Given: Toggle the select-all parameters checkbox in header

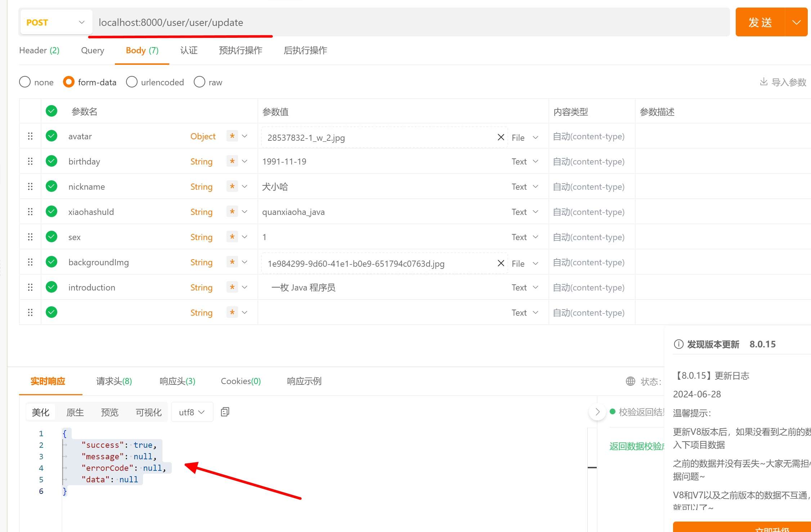Looking at the screenshot, I should coord(51,111).
